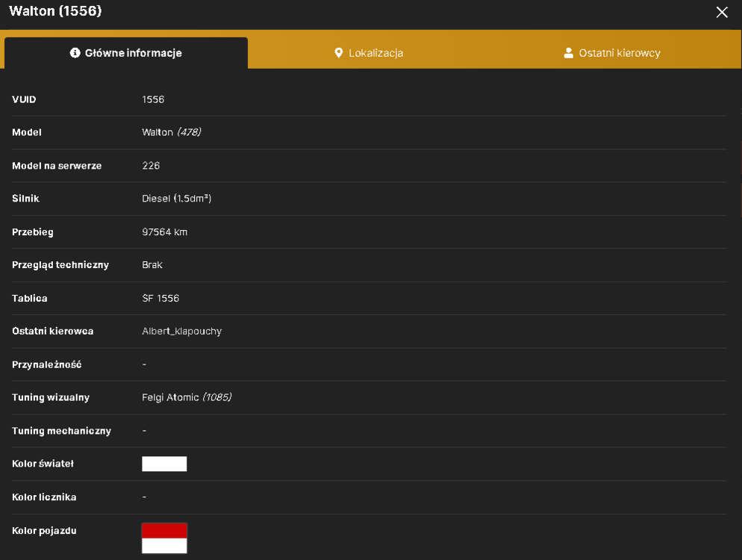
Task: Open the Ostatni kierowcy tab
Action: click(x=612, y=53)
